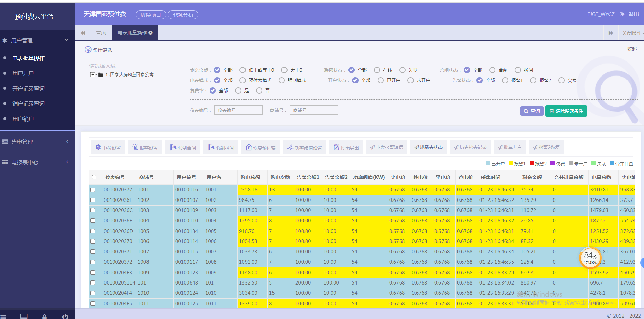Click the 查询 search button

[x=532, y=111]
